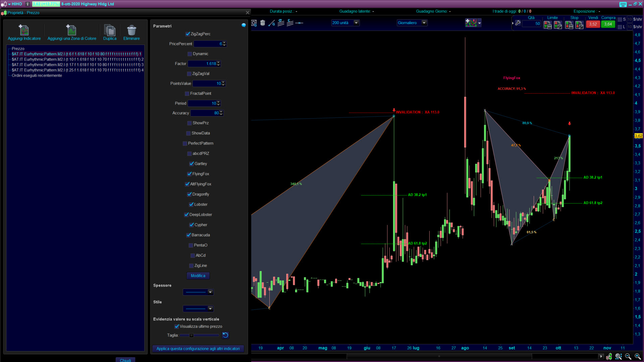Viewport: 644px width, 362px height.
Task: Open the Giornaliero timeframe dropdown
Action: [424, 23]
